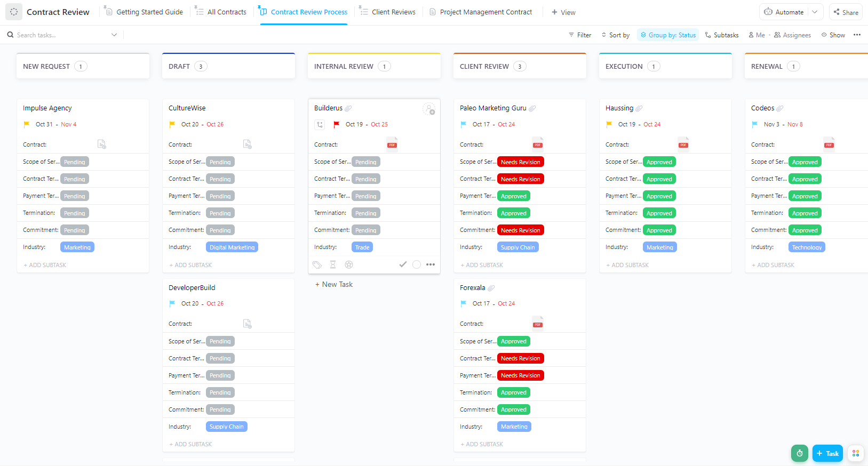The width and height of the screenshot is (868, 466).
Task: Click the red priority flag on Builderus
Action: click(x=337, y=125)
